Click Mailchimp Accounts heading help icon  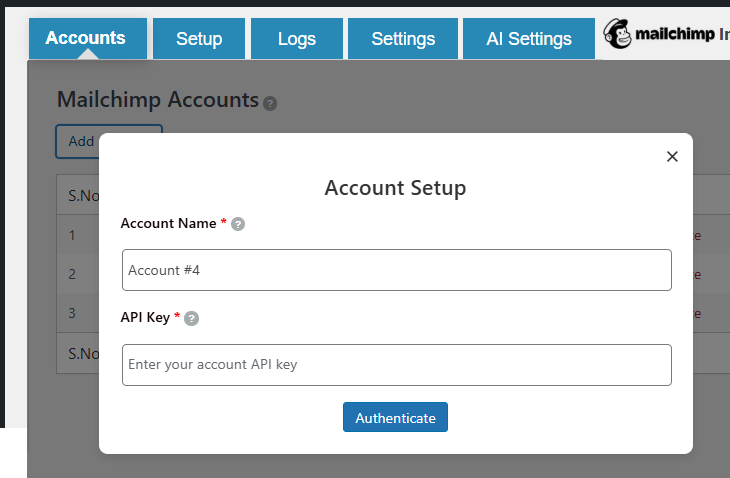[x=270, y=103]
